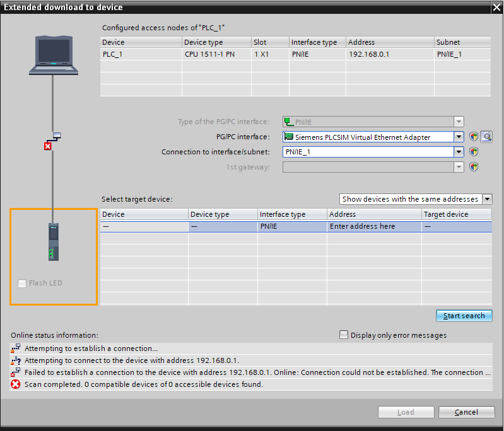Open Show devices with the same addresses dropdown
Screen dimensions: 504x431
point(487,199)
